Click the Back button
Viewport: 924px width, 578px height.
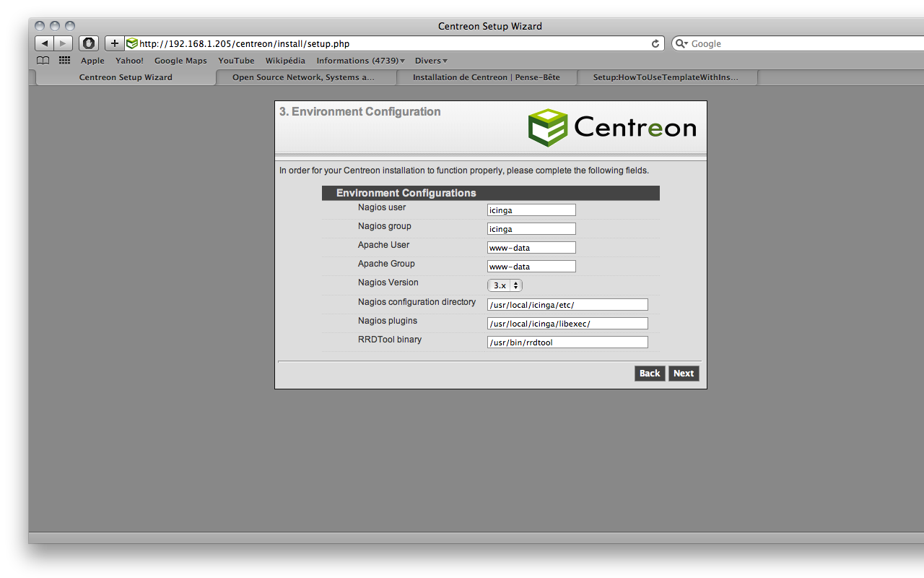[650, 374]
